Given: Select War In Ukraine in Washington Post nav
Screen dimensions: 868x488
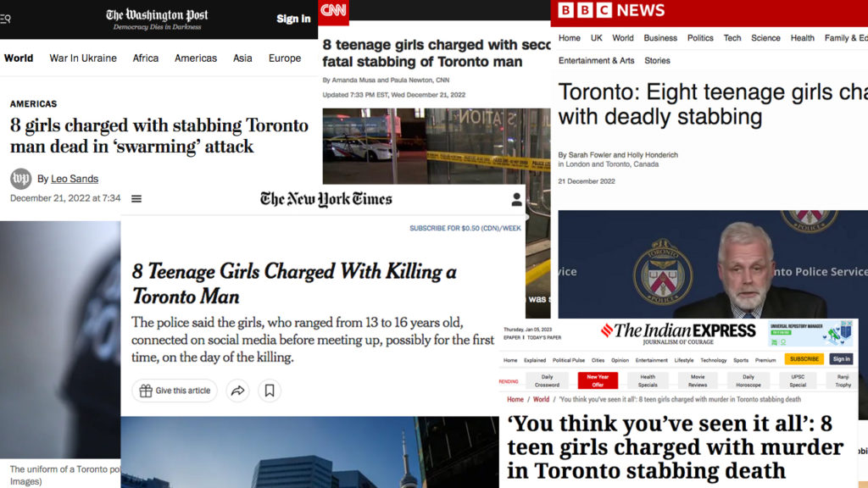Looking at the screenshot, I should 83,58.
